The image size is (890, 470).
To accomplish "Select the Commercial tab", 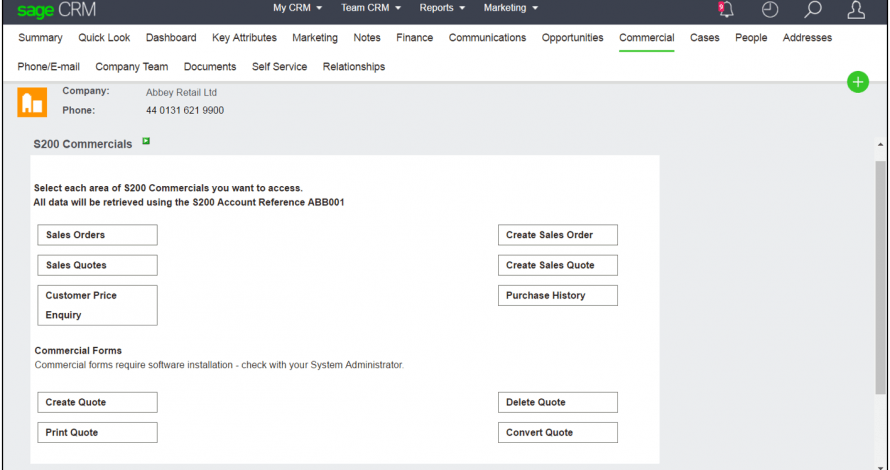I will click(x=646, y=37).
